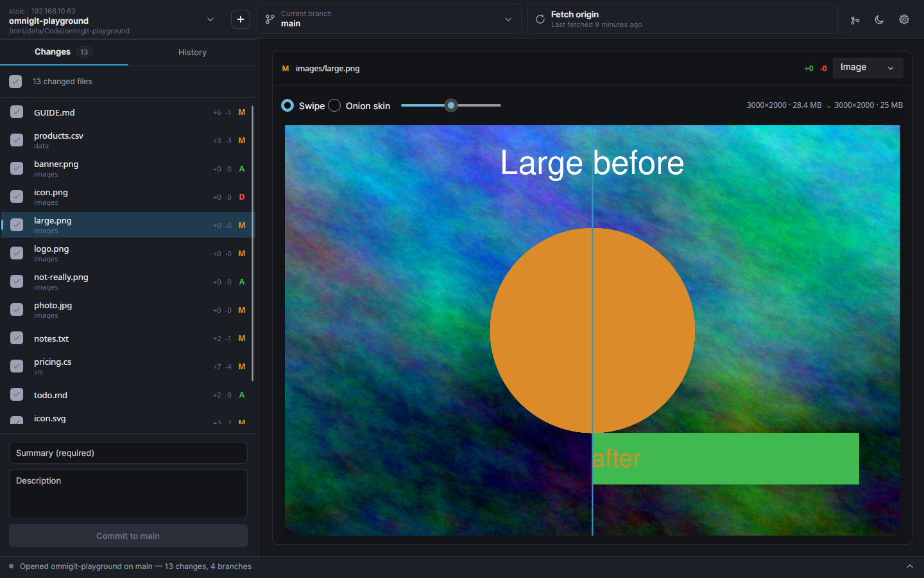Image resolution: width=924 pixels, height=578 pixels.
Task: Click the Summary (required) input field
Action: coord(128,453)
